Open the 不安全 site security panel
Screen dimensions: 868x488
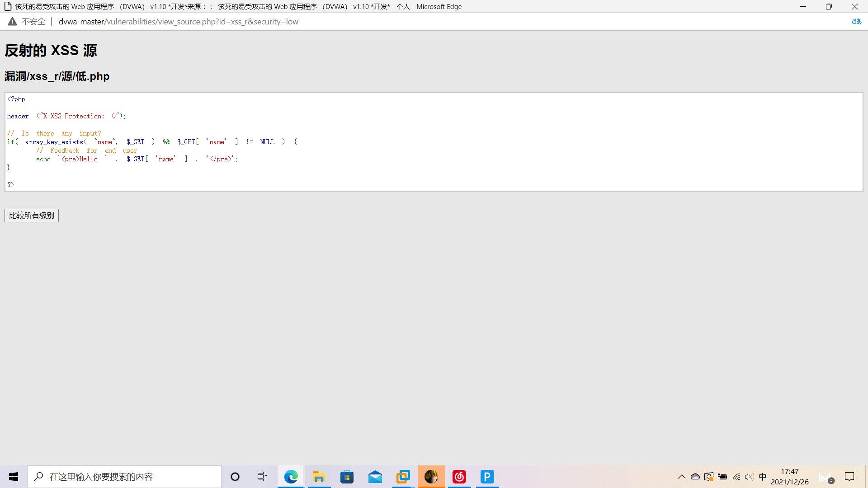[27, 21]
